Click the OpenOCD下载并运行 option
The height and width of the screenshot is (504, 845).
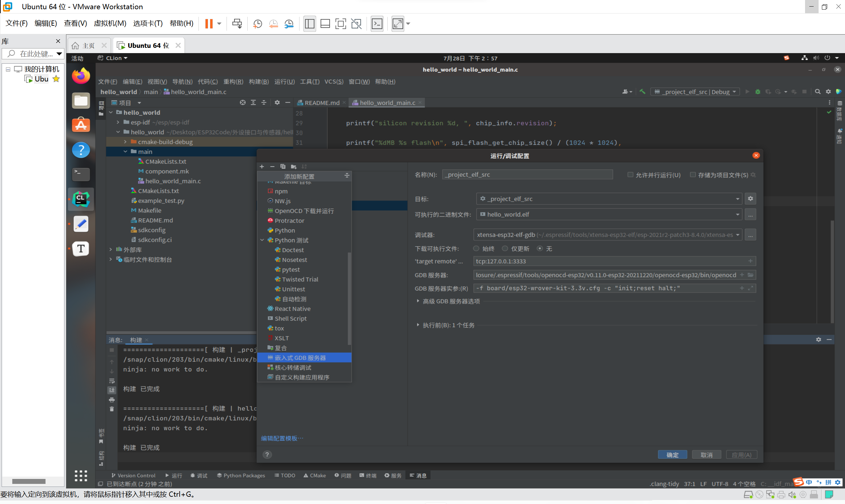(306, 210)
